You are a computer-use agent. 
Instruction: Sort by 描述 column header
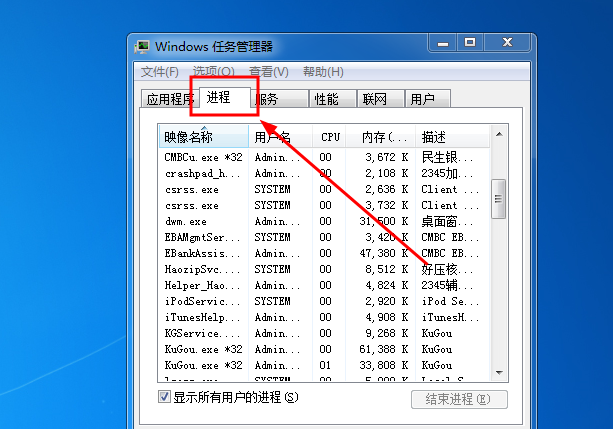point(452,137)
